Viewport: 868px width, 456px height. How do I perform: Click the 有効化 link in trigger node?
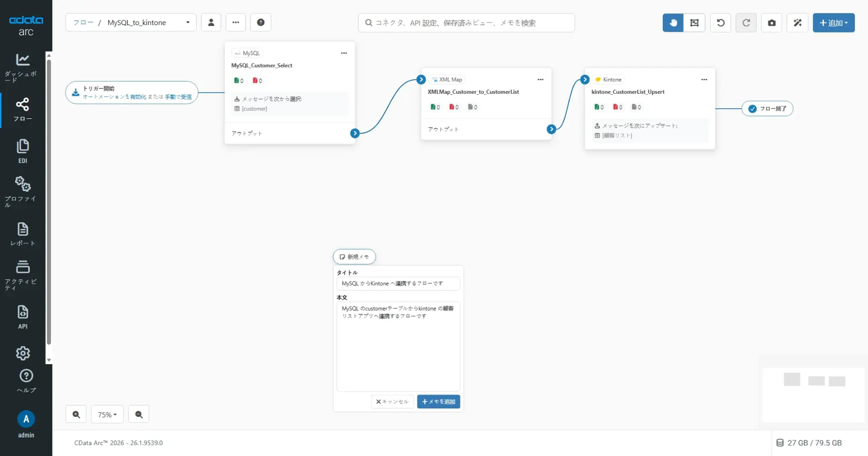(138, 97)
